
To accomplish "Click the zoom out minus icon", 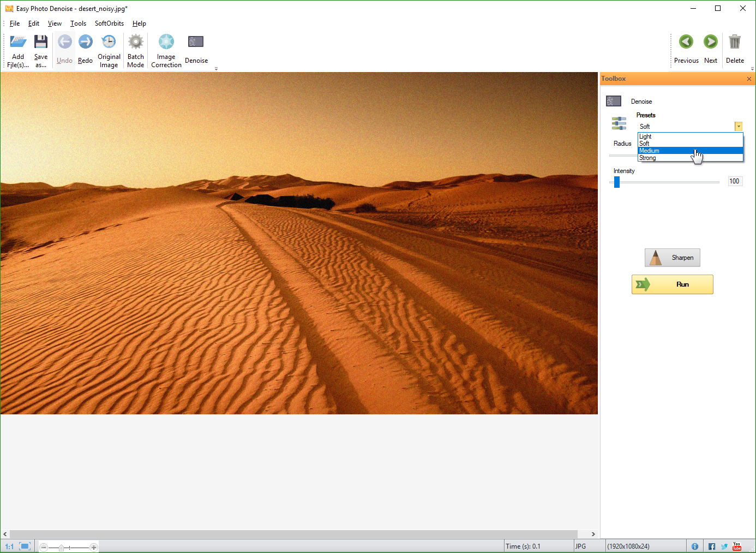I will coord(44,547).
